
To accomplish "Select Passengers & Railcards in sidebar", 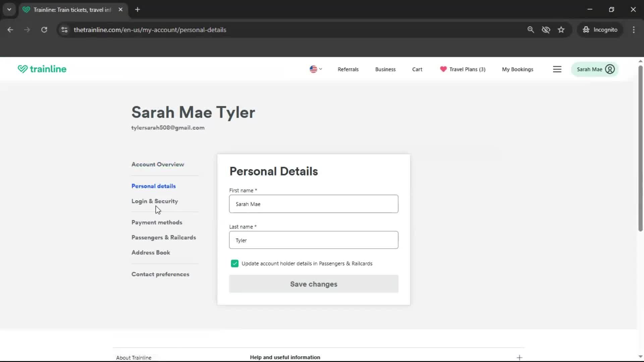I will [x=164, y=237].
